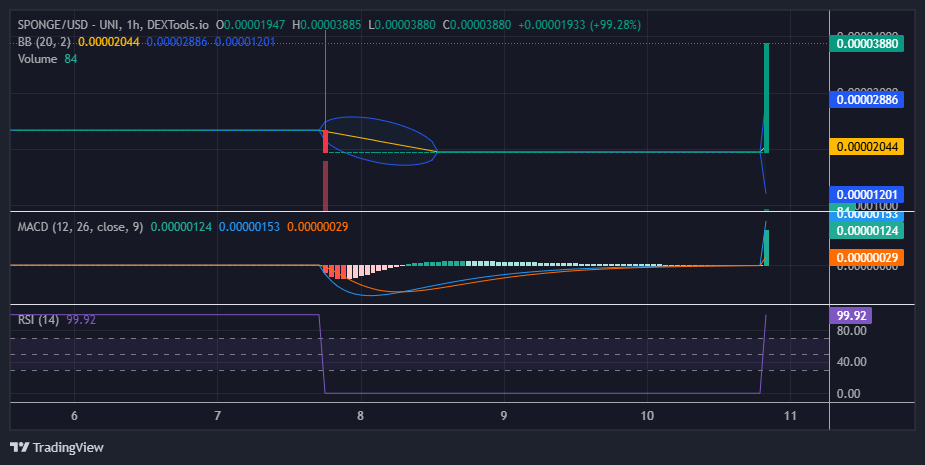This screenshot has height=465, width=925.
Task: Click blue 0.00002886 price label on axis
Action: (x=867, y=99)
